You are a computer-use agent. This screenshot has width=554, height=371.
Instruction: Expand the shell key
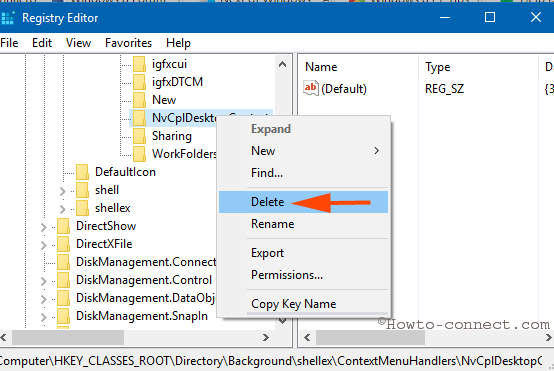63,191
